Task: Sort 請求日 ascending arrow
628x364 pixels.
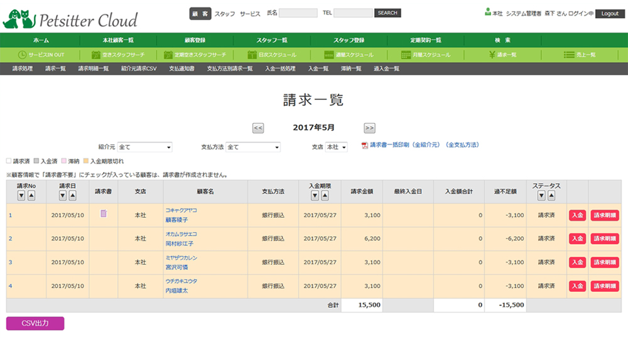Action: tap(72, 195)
